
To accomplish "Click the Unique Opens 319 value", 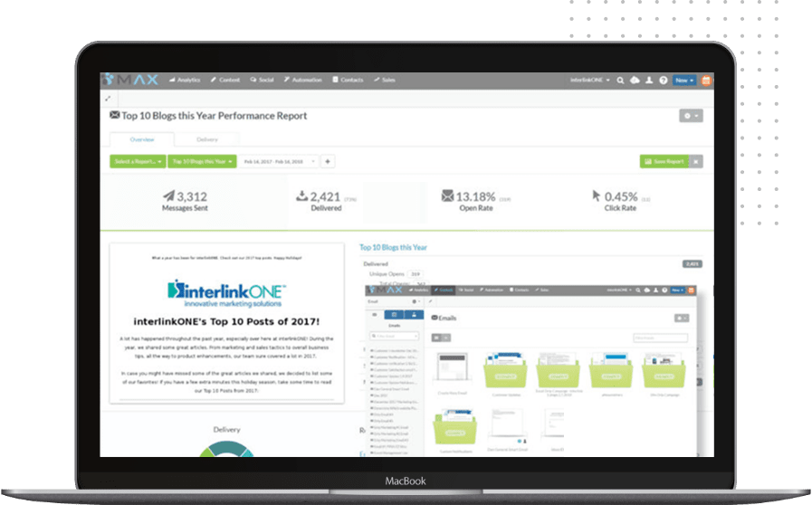I will [x=416, y=274].
